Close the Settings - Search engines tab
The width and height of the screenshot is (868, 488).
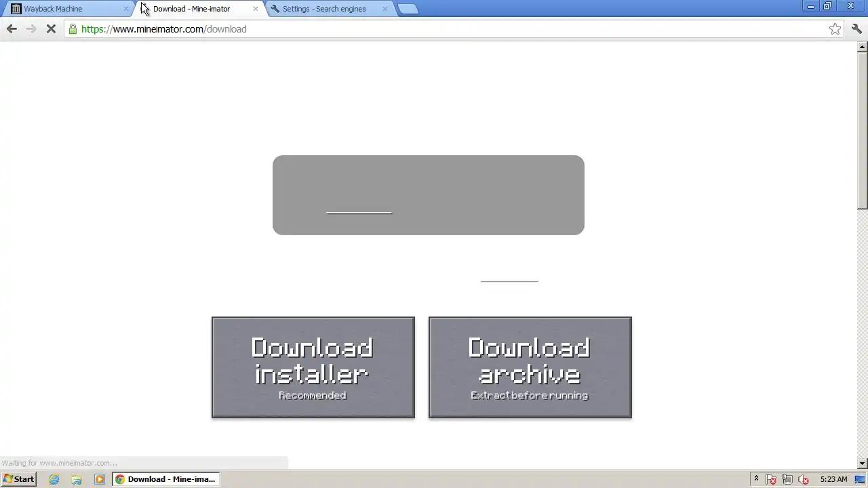click(385, 9)
